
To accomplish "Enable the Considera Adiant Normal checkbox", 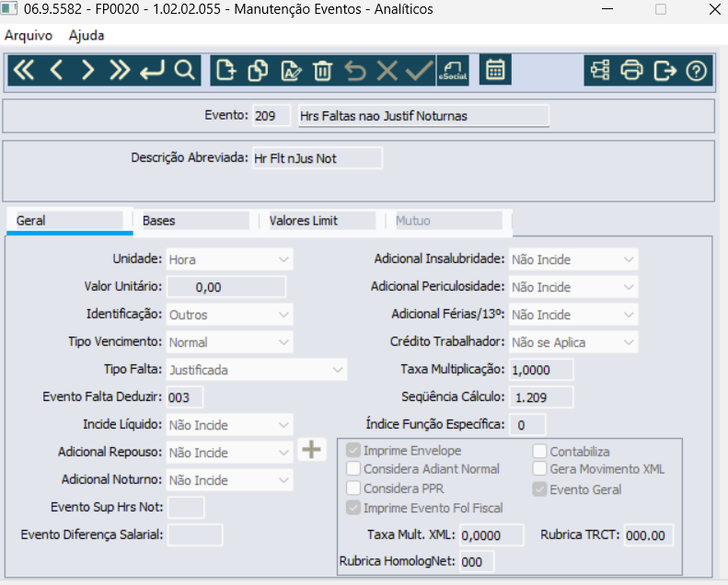I will click(x=353, y=468).
